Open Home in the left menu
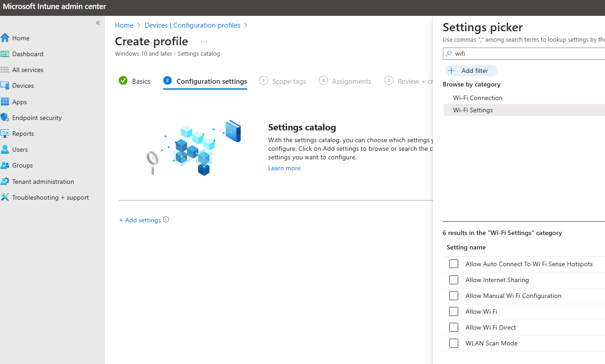Screen dimensions: 605x364 click(x=21, y=38)
